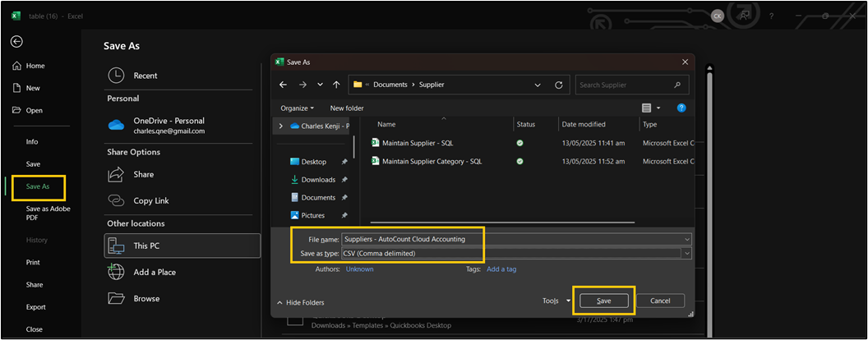Open the Tools dropdown
Screen dimensions: 868x340
pyautogui.click(x=556, y=301)
